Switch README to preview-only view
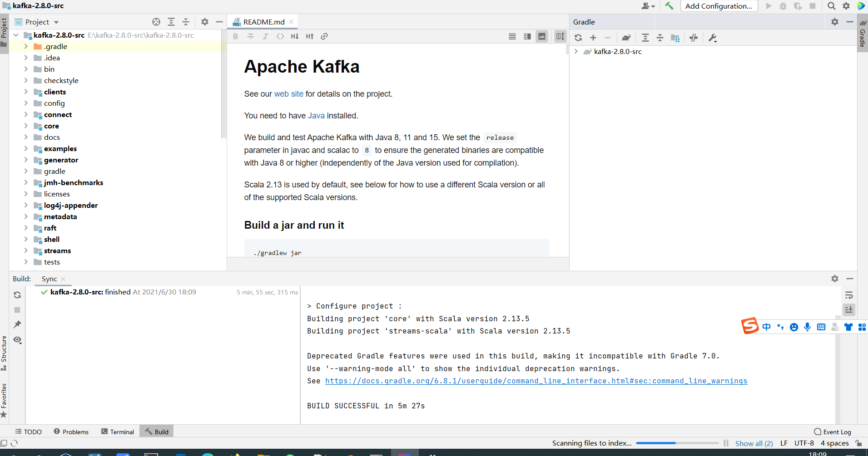 click(x=542, y=36)
